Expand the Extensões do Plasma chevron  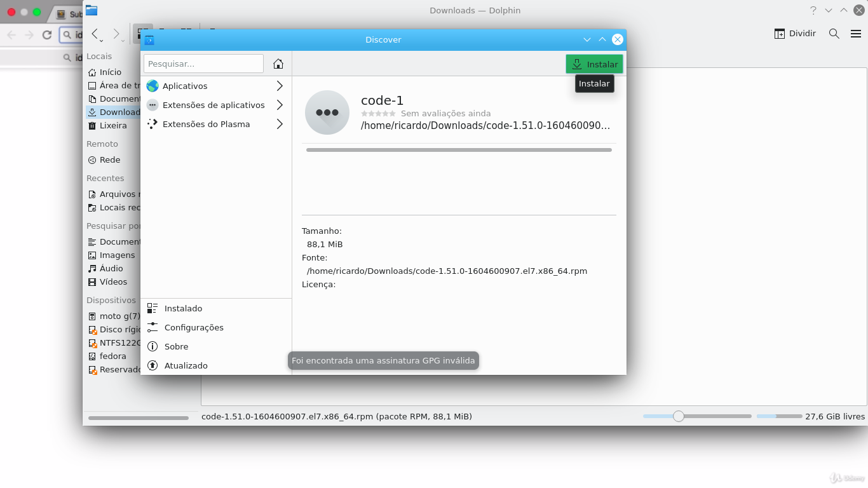click(x=280, y=124)
